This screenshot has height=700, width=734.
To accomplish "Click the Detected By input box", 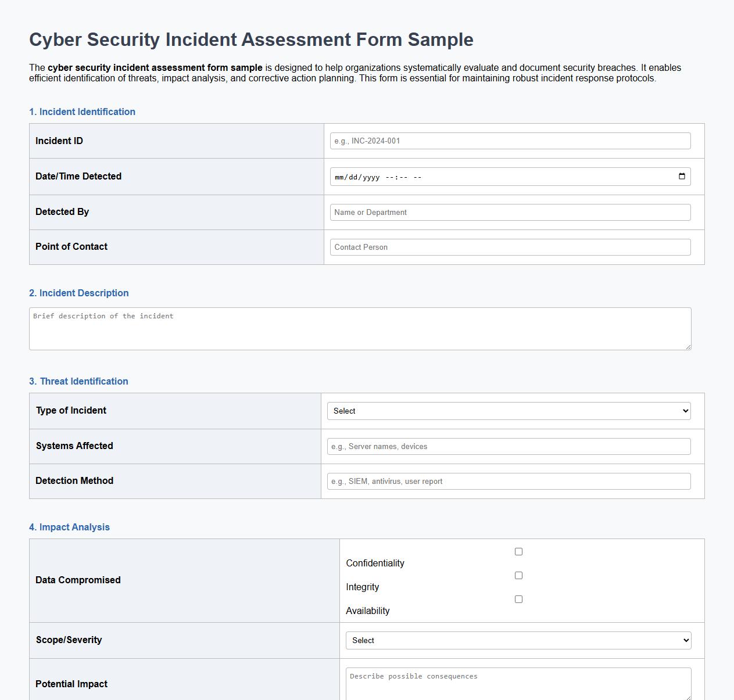I will [509, 212].
